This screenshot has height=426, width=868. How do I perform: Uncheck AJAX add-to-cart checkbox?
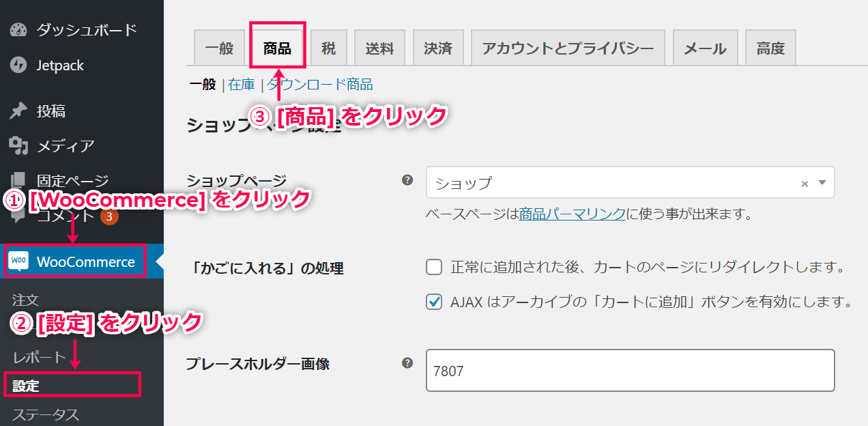tap(434, 301)
